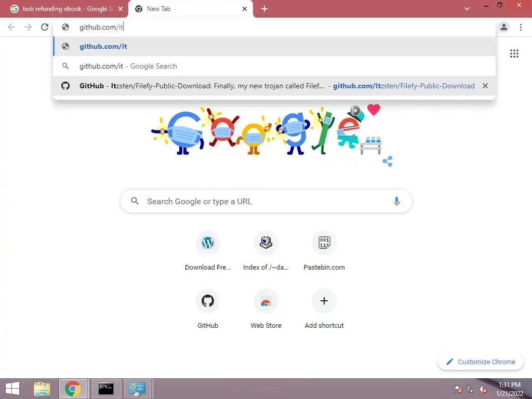Go back using the back arrow
Viewport: 532px width, 399px height.
[x=11, y=27]
